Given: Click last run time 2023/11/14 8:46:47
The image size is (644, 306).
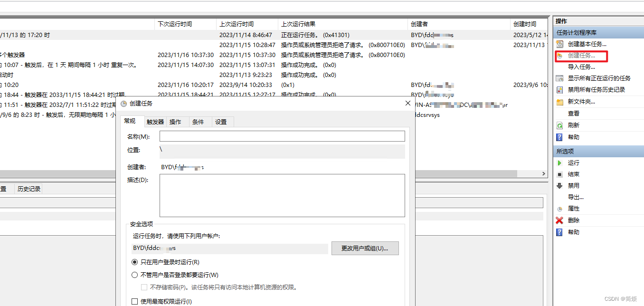Looking at the screenshot, I should (246, 35).
